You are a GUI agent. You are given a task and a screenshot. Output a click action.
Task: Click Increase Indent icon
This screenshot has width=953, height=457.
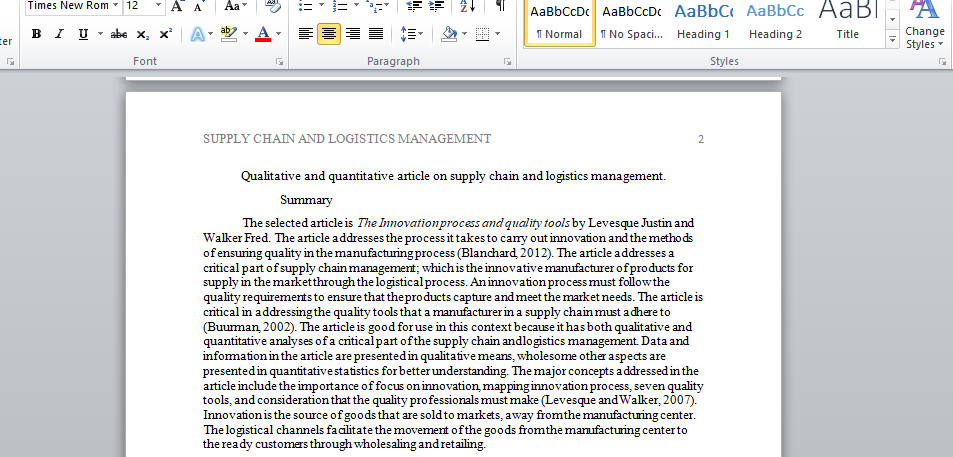436,6
